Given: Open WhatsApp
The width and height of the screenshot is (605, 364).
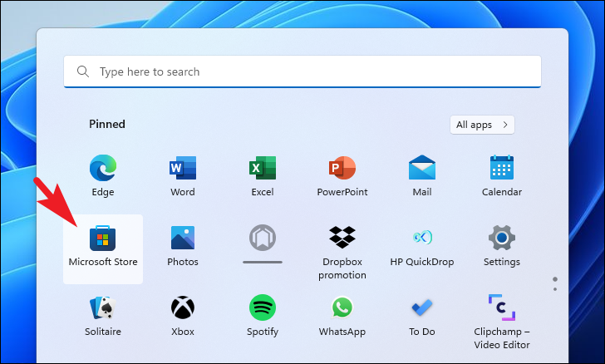Looking at the screenshot, I should [342, 315].
